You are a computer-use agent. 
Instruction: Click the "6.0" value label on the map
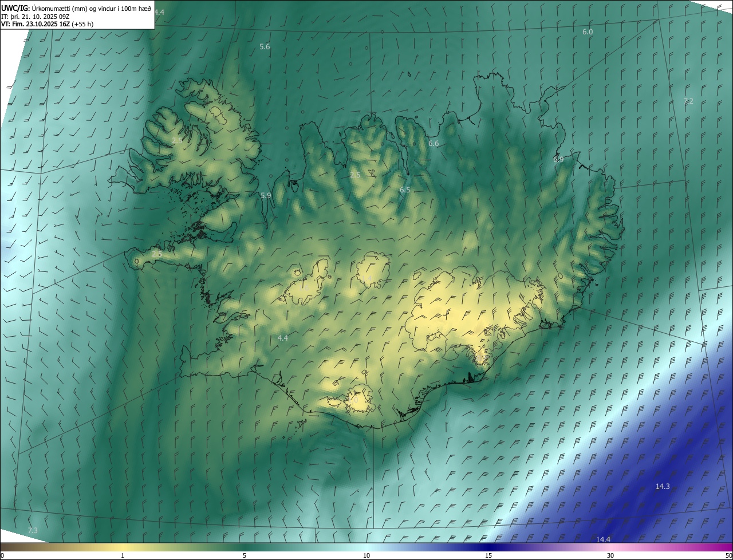pyautogui.click(x=588, y=32)
